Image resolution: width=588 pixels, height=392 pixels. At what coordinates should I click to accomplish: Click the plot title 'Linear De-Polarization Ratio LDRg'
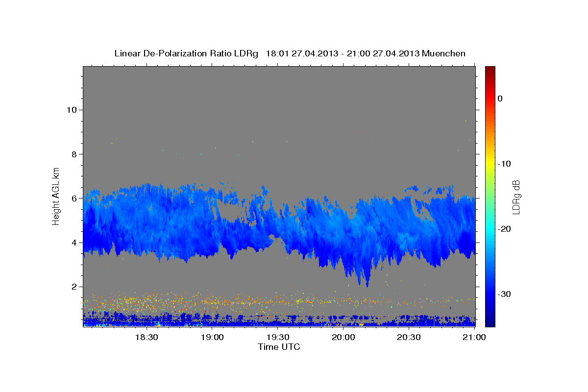(186, 53)
